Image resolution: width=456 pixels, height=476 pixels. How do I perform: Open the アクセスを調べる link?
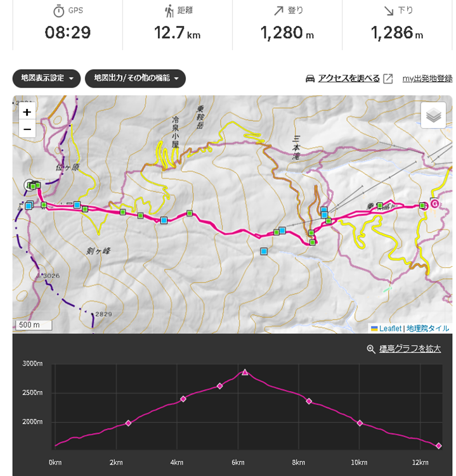[349, 79]
